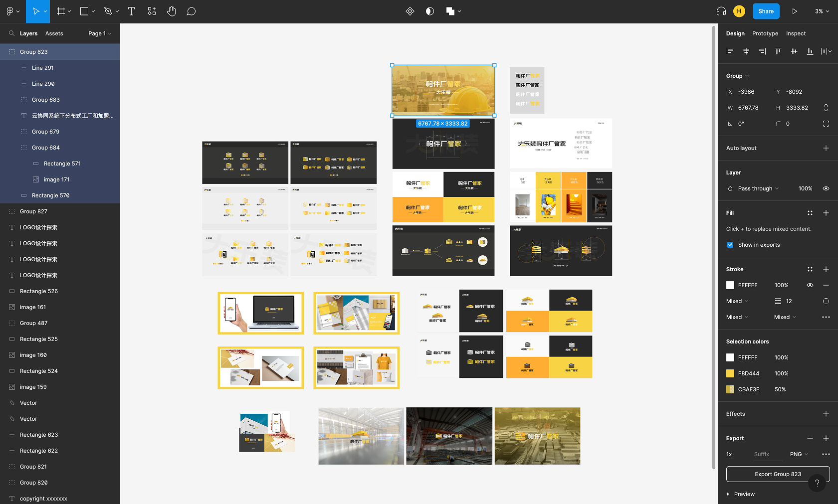The image size is (838, 504).
Task: Open the Prototype tab
Action: pos(765,33)
